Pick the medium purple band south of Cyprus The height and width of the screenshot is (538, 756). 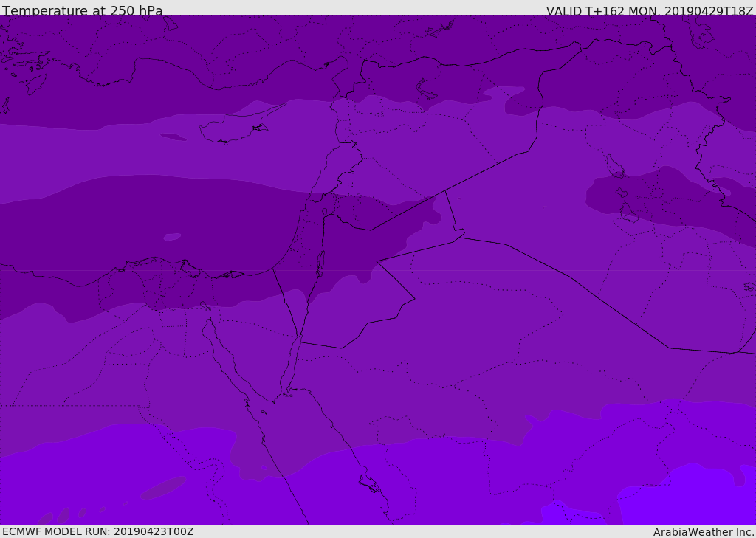pos(148,155)
